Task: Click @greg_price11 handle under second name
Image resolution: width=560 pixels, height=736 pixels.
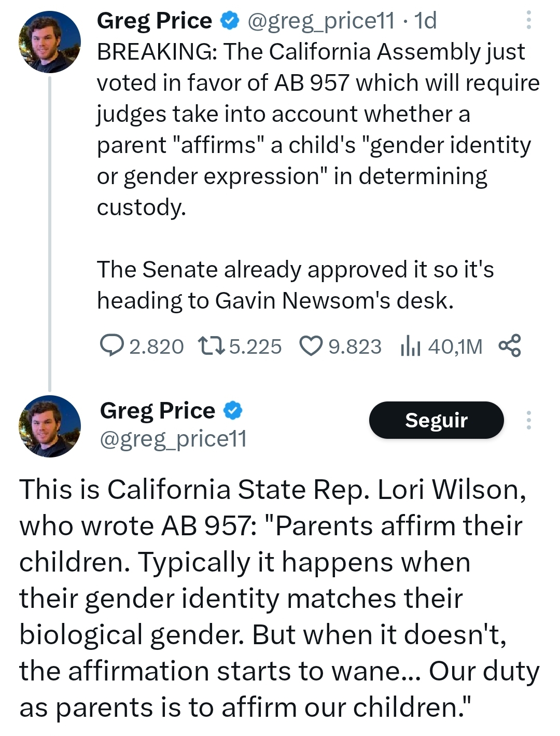Action: [x=173, y=439]
